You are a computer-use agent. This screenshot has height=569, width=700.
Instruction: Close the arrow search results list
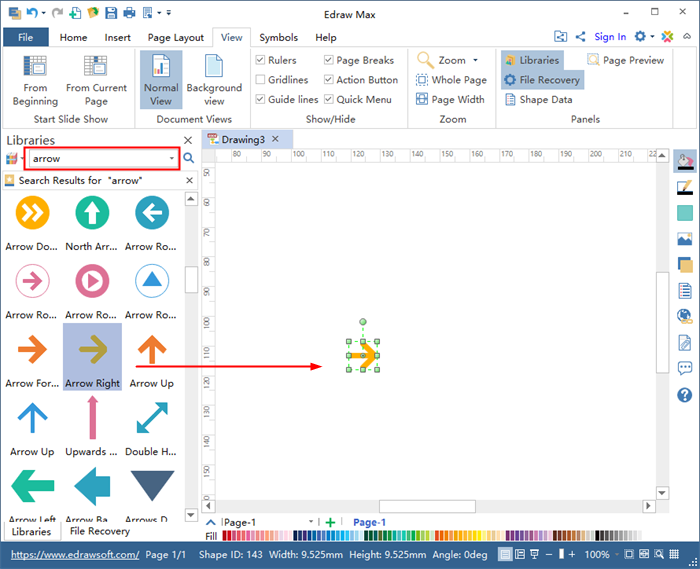click(x=189, y=180)
